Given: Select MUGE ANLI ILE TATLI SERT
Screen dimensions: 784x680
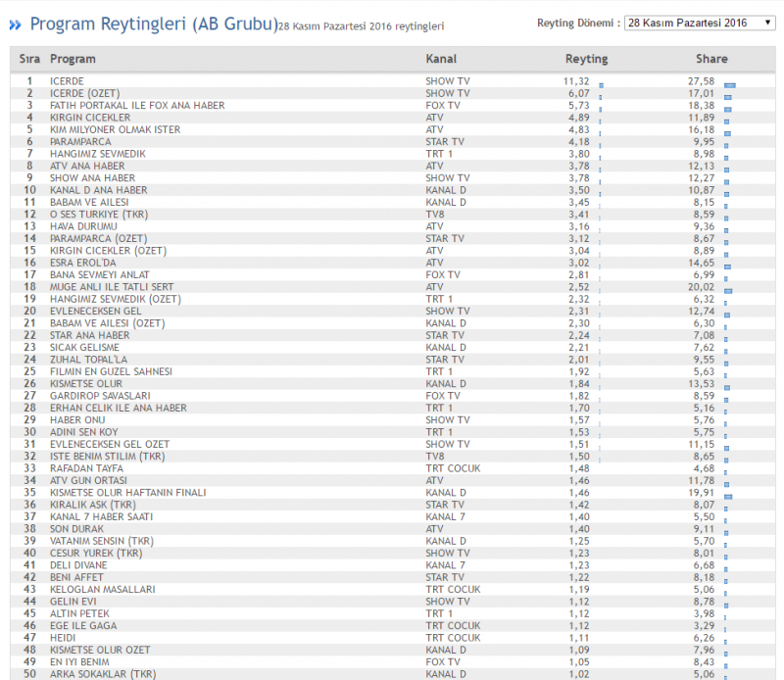Looking at the screenshot, I should pos(112,287).
